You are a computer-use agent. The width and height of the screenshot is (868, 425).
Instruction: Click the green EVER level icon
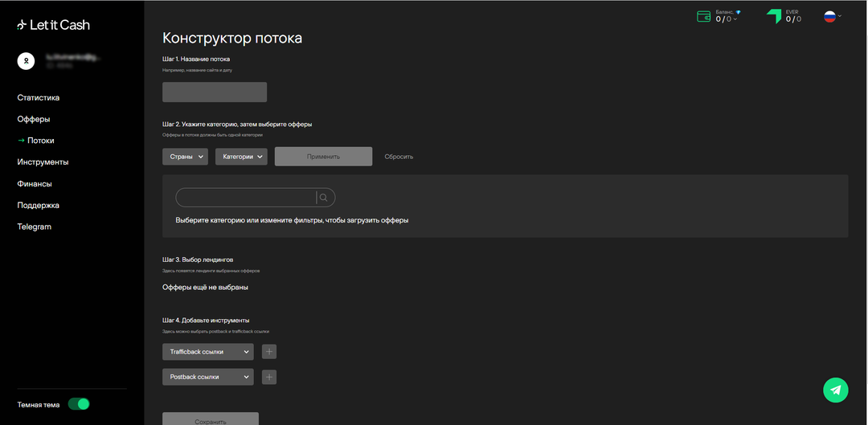pyautogui.click(x=774, y=16)
